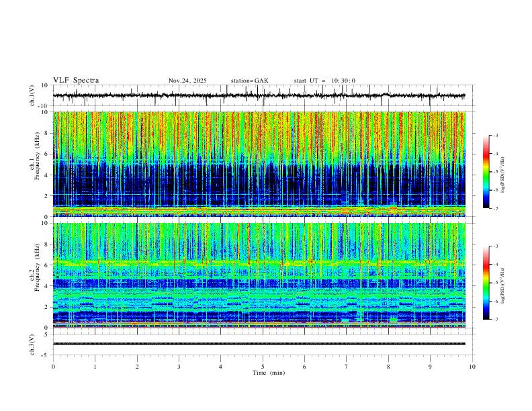
Task: Click the upper color bar's log(PSD) label
Action: click(x=502, y=175)
